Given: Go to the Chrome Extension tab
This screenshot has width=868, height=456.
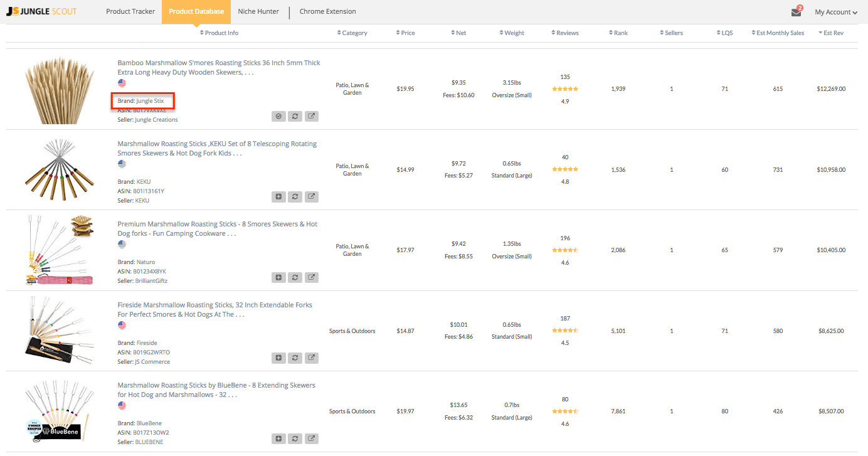Looking at the screenshot, I should [327, 11].
